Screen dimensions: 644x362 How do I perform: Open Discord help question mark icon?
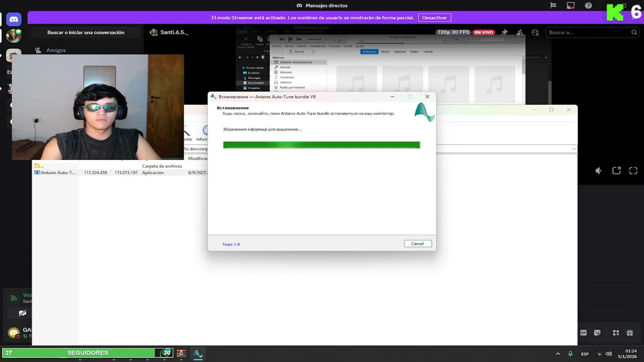point(588,6)
